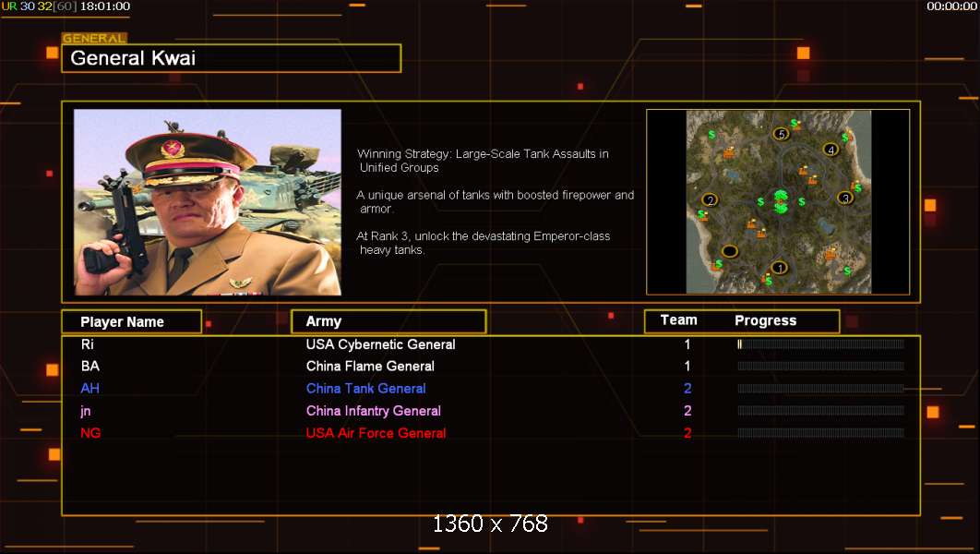Click start position 1 on the map
This screenshot has height=554, width=980.
[x=780, y=268]
